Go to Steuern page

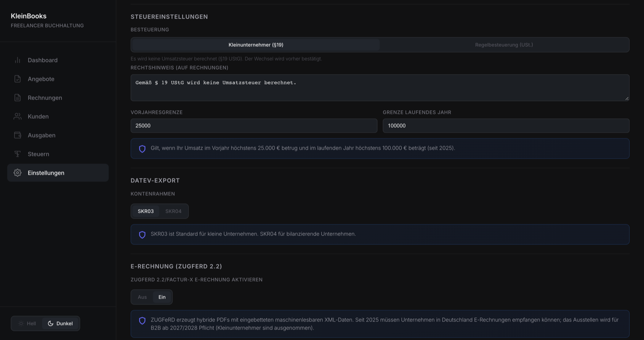click(58, 154)
